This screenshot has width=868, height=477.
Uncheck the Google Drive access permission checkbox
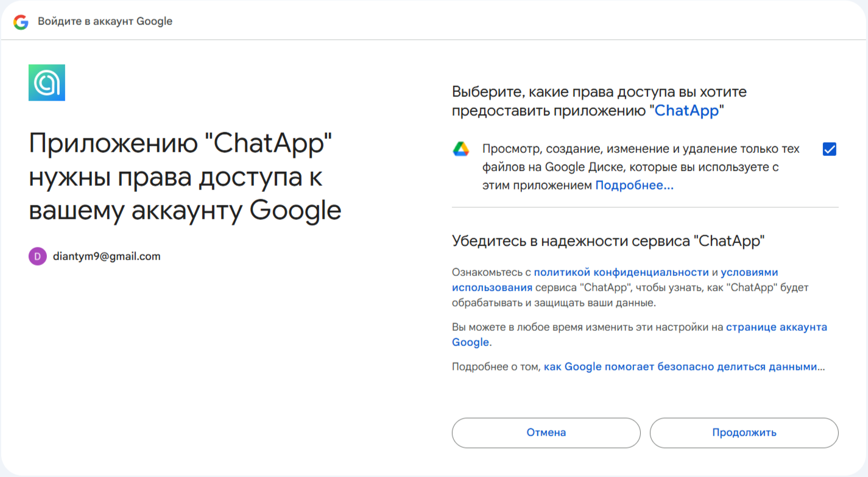pyautogui.click(x=829, y=149)
